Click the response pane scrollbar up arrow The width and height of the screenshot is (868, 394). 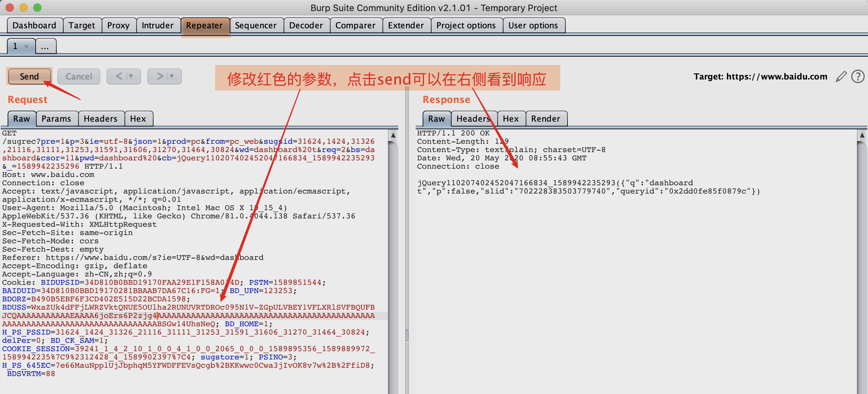tap(862, 135)
